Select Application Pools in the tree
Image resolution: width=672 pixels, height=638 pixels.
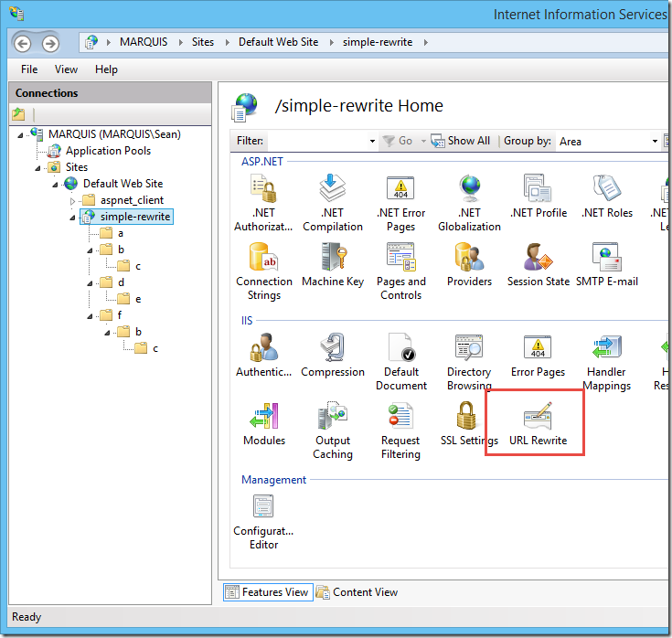(x=108, y=151)
